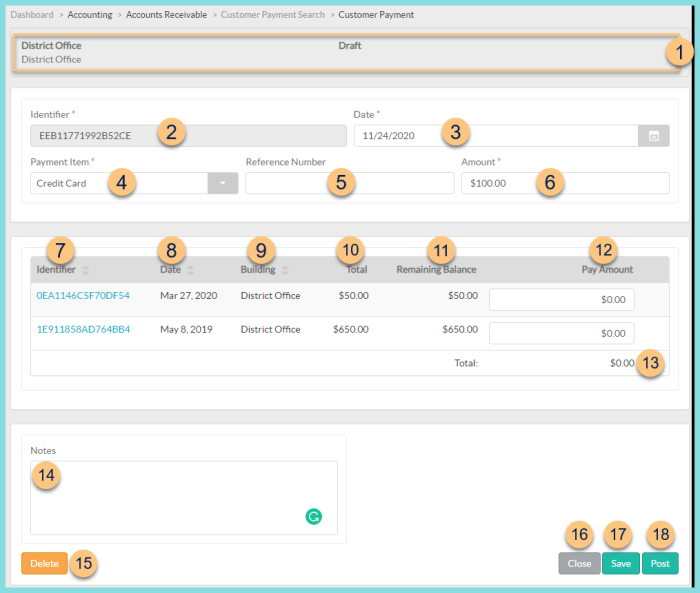Click the $650.00 Total cell
This screenshot has width=700, height=593.
click(351, 330)
